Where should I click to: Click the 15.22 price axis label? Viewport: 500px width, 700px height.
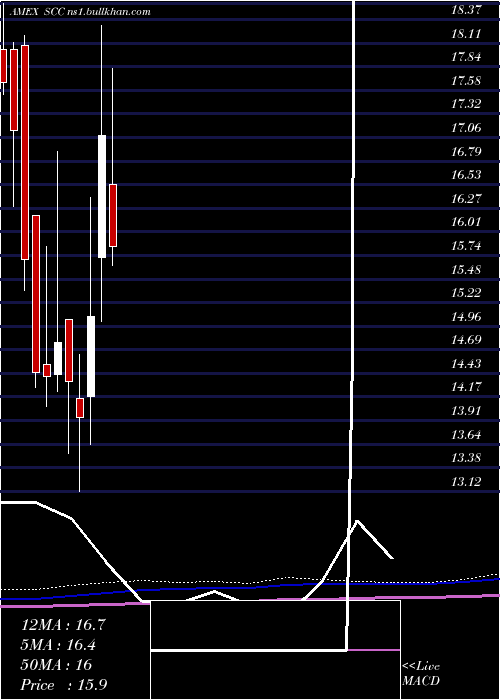[x=466, y=292]
